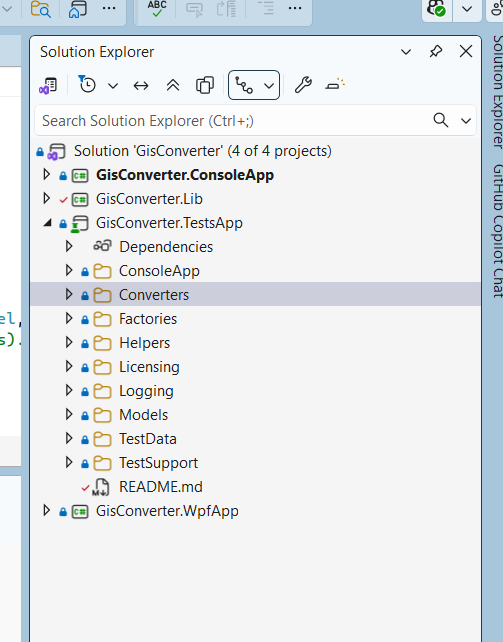Expand the TestData folder
This screenshot has height=642, width=503.
pyautogui.click(x=69, y=439)
